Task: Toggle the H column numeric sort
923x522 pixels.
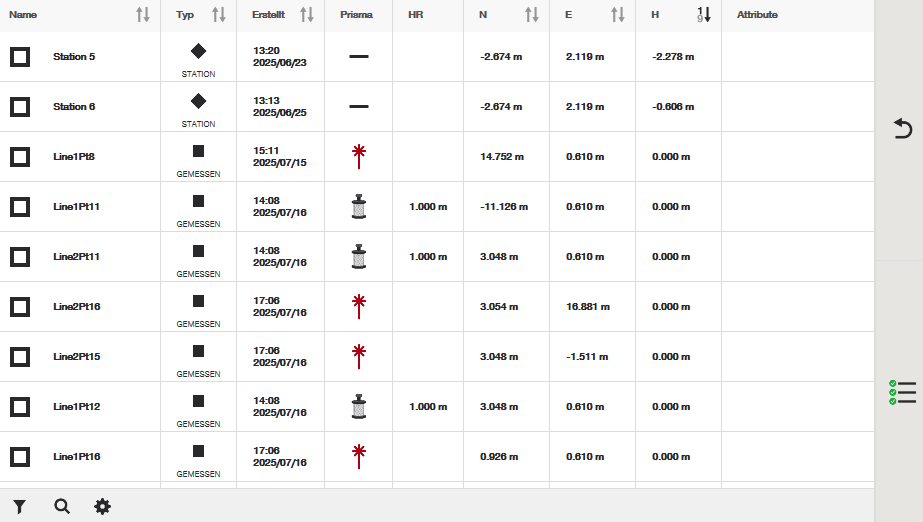Action: point(704,15)
